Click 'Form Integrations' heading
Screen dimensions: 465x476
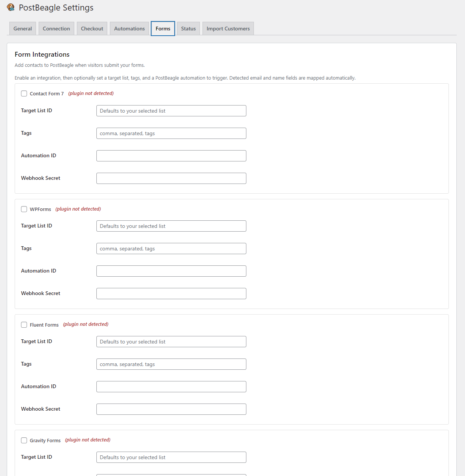coord(42,54)
